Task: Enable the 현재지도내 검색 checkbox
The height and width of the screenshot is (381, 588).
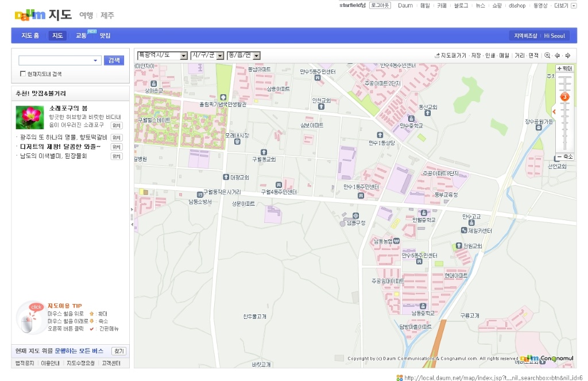Action: [x=23, y=74]
